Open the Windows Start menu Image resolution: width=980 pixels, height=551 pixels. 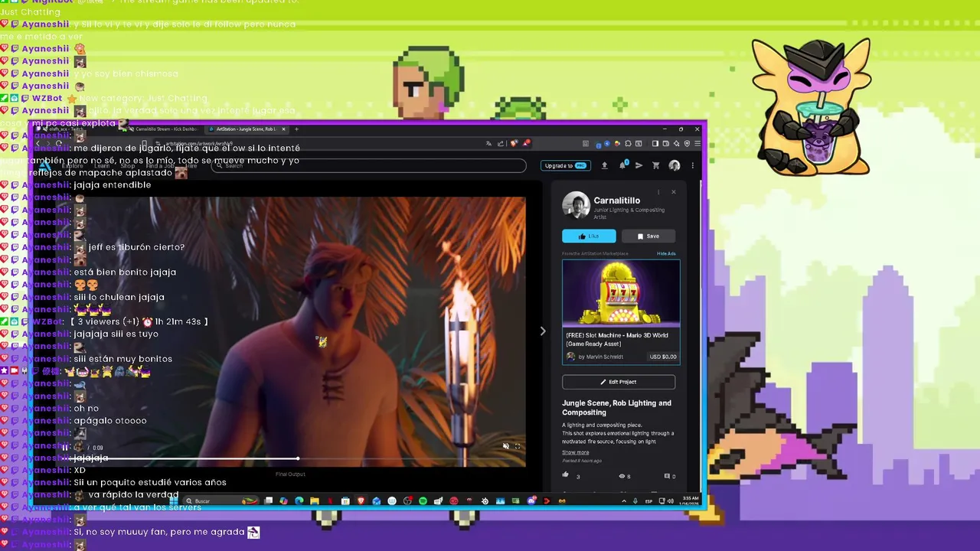point(175,500)
